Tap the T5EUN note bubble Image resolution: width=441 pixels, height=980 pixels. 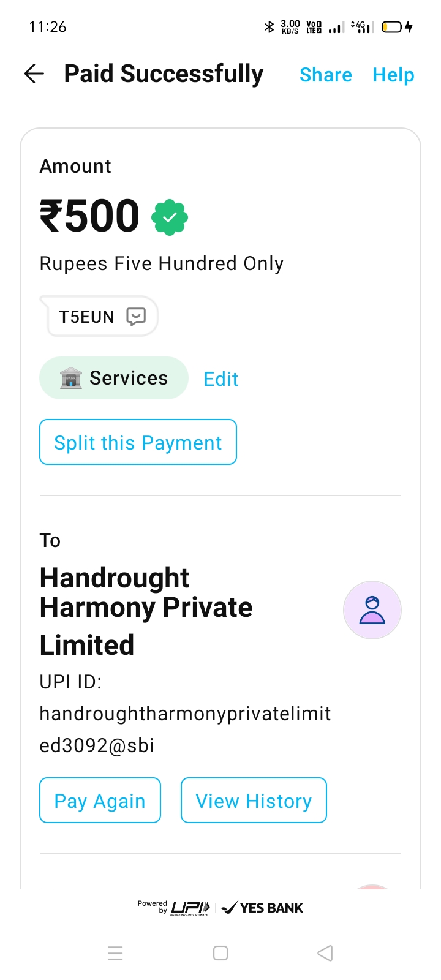(87, 317)
